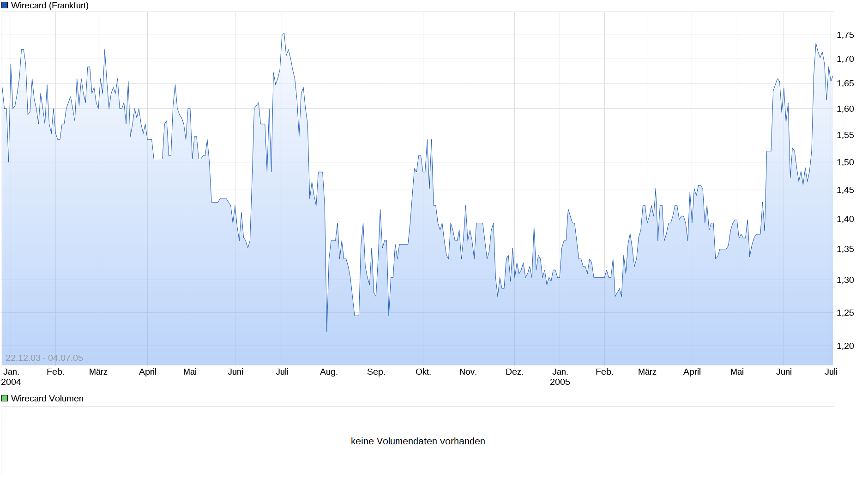Image resolution: width=868 pixels, height=484 pixels.
Task: Pick the "Nov." month label
Action: click(468, 372)
